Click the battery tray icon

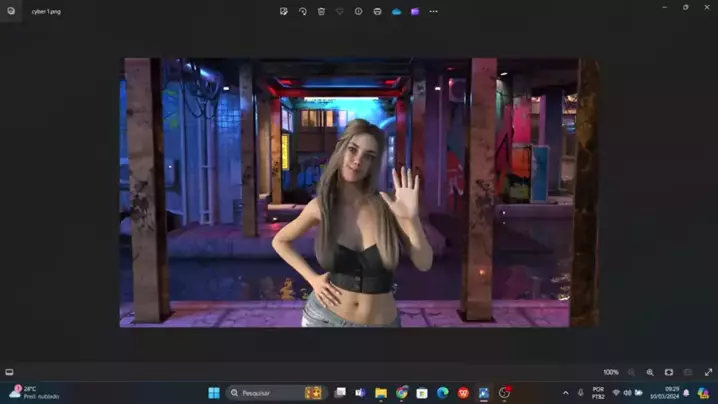click(x=639, y=393)
